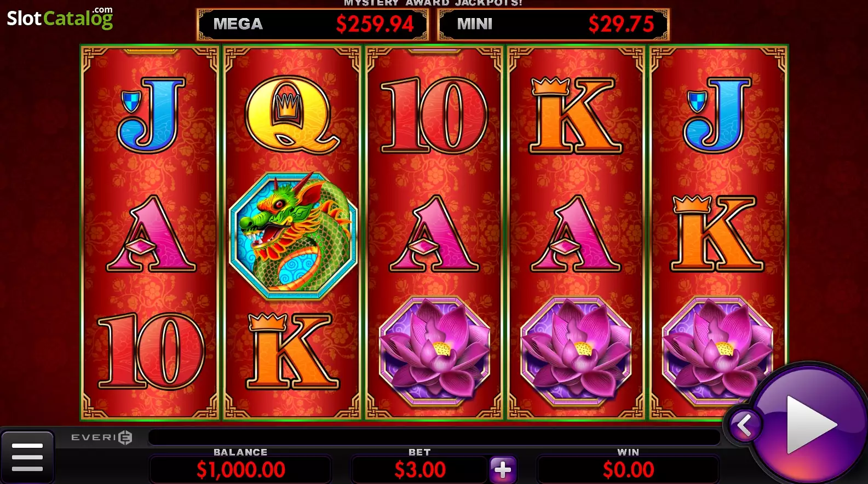The height and width of the screenshot is (484, 868).
Task: Click the yellow Q symbol
Action: coord(292,115)
